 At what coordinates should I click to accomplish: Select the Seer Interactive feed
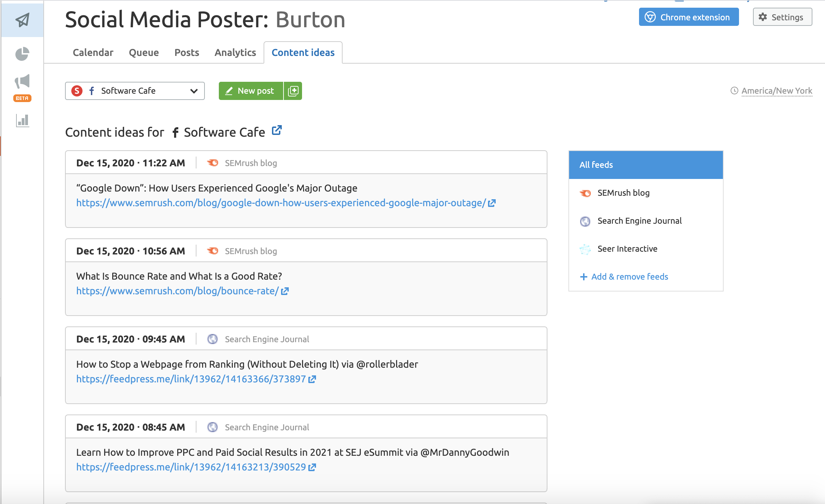click(627, 249)
